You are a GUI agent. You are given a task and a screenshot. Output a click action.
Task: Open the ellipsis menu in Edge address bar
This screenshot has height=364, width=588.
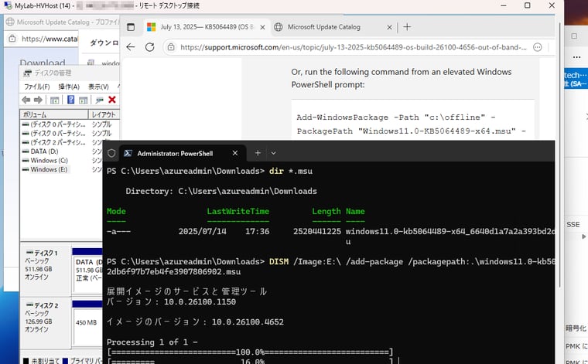click(538, 47)
